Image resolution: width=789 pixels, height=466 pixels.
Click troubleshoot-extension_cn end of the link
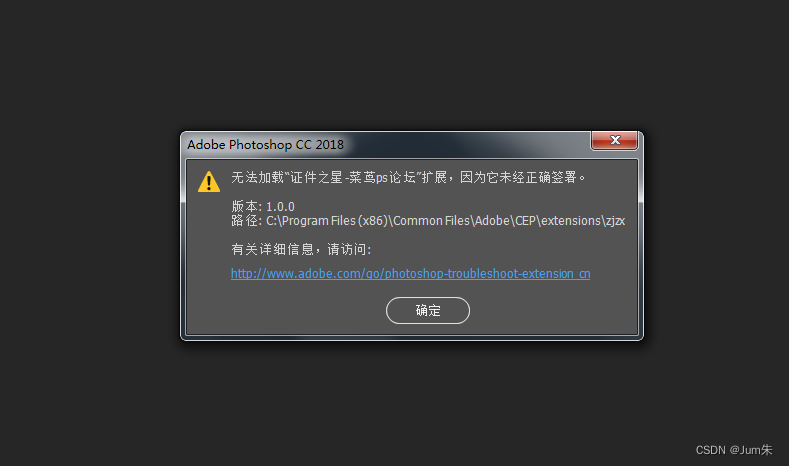[x=519, y=274]
